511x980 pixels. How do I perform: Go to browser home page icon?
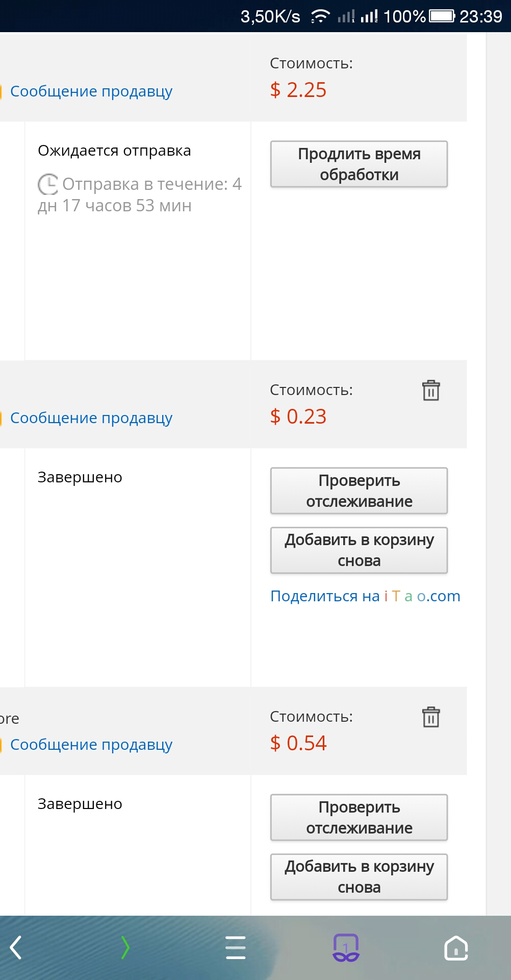456,948
